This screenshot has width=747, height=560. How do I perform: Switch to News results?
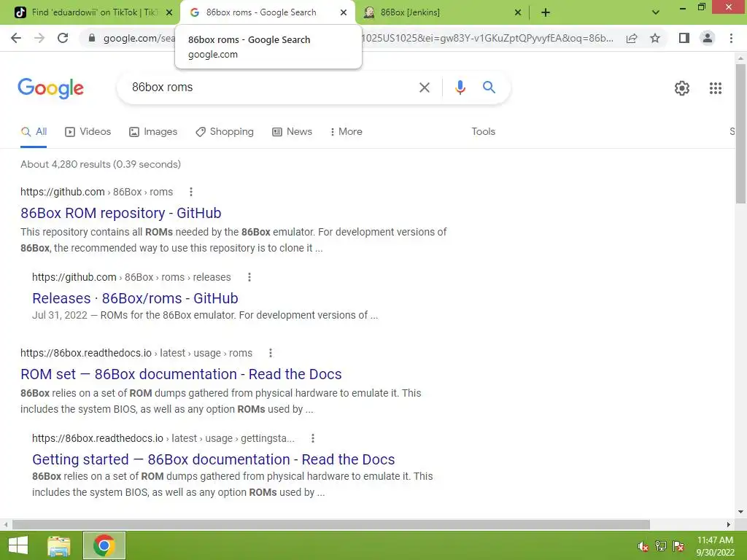[x=292, y=132]
